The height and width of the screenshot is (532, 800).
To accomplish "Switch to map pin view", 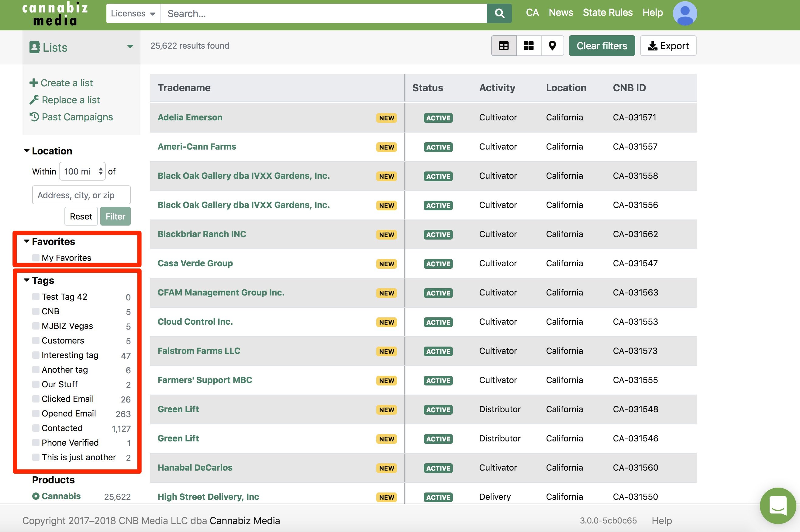I will point(552,46).
